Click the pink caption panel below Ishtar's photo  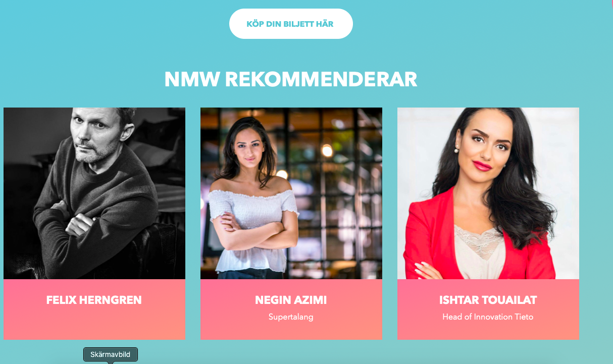[488, 309]
